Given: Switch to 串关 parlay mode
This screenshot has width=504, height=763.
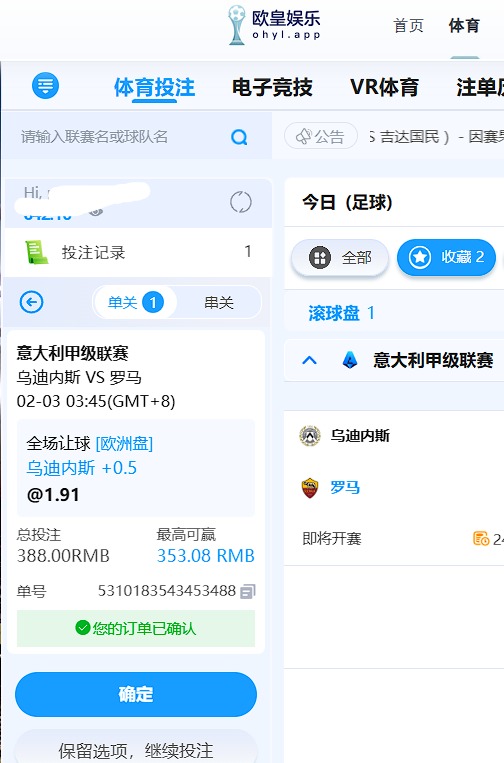Looking at the screenshot, I should (219, 303).
